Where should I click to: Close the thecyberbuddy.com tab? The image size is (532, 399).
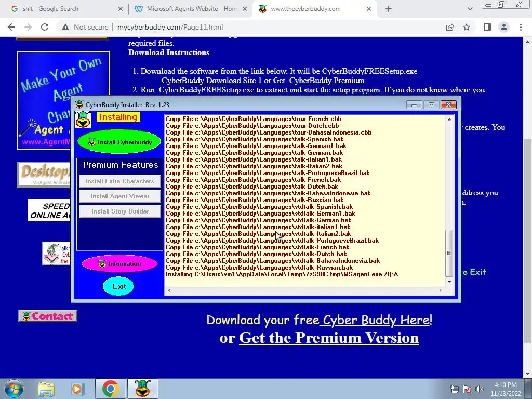pyautogui.click(x=369, y=9)
